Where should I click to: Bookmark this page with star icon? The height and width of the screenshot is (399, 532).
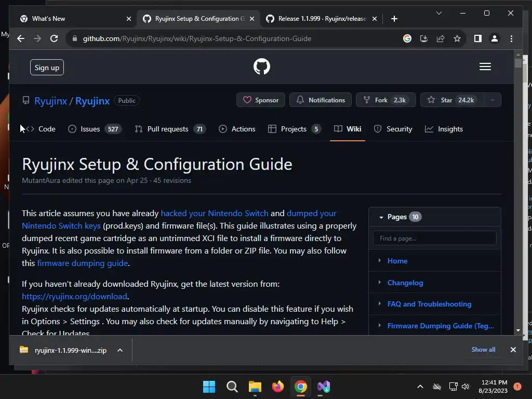point(457,38)
